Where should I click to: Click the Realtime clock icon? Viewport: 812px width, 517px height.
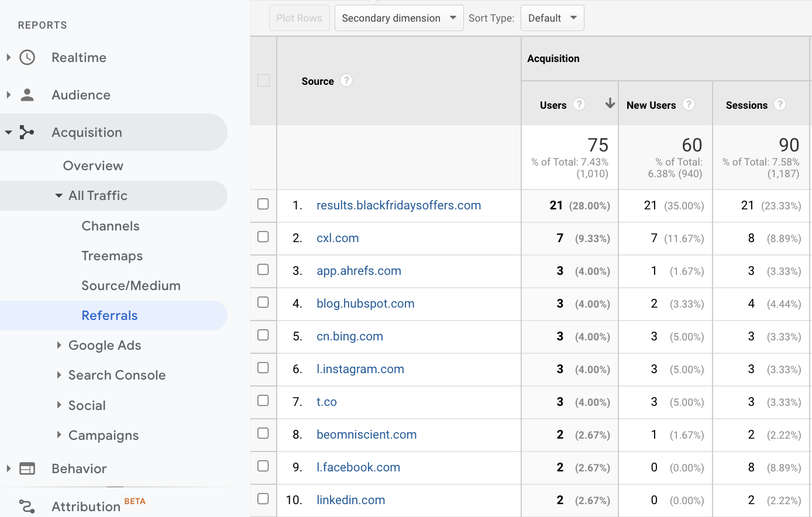(x=27, y=57)
